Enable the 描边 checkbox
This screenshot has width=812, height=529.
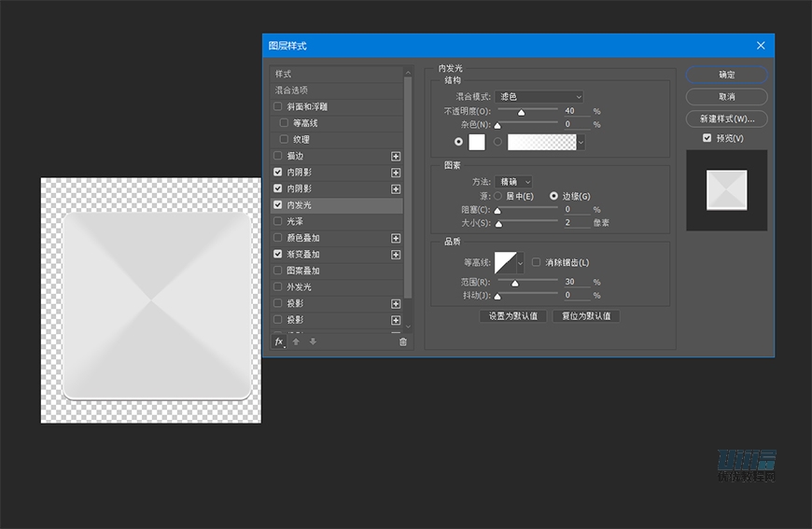point(277,155)
